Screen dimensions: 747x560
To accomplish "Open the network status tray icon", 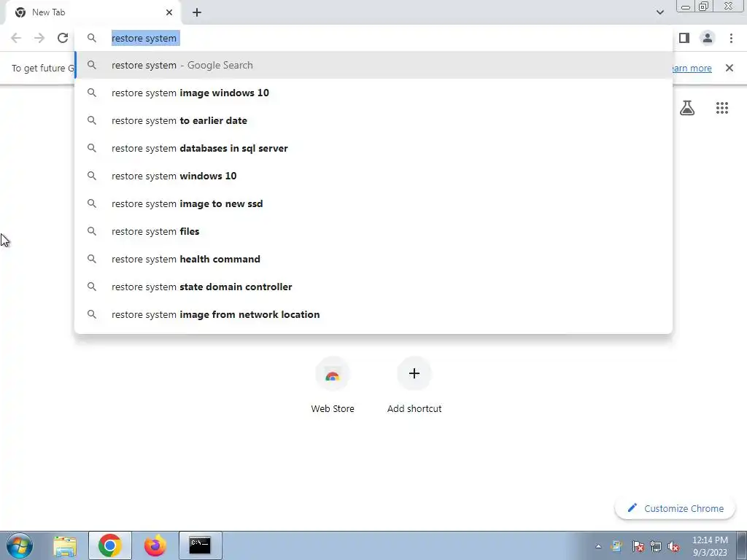I will 656,547.
